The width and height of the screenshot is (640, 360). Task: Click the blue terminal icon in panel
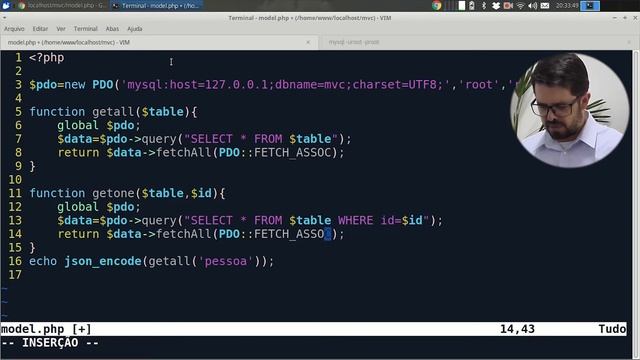coord(590,5)
